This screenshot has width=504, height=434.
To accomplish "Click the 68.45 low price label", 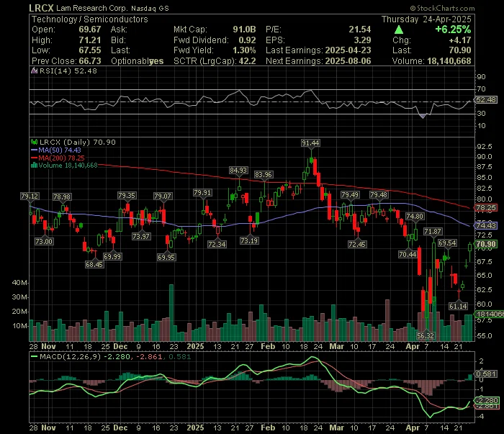I will pyautogui.click(x=94, y=265).
